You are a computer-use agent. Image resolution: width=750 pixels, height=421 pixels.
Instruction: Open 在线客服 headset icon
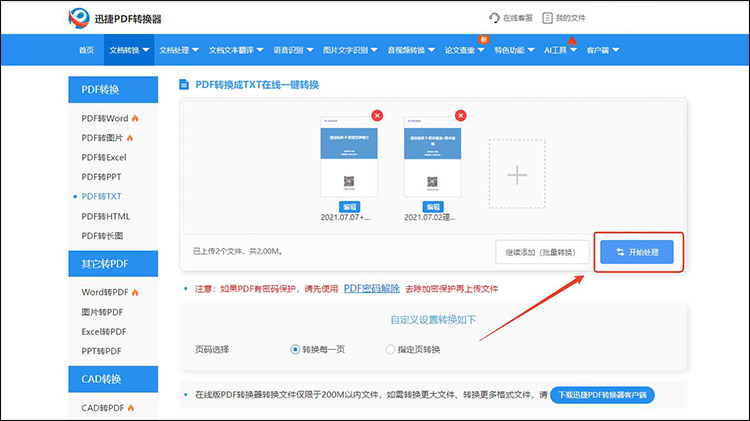[x=494, y=18]
